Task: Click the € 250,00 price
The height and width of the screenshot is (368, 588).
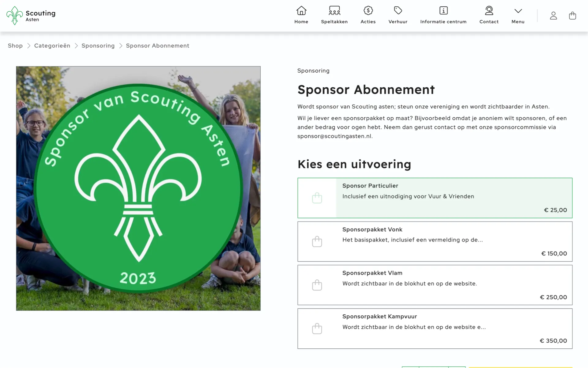Action: [553, 297]
